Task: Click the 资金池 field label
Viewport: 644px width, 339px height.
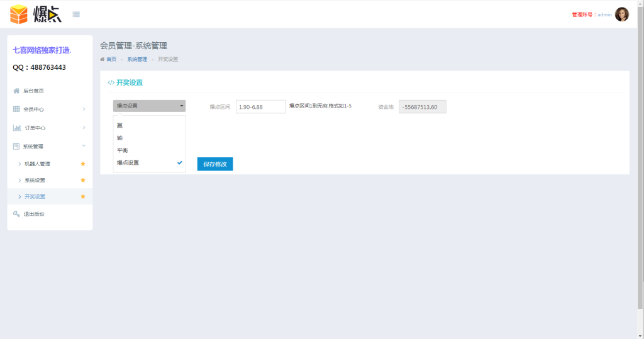Action: tap(386, 107)
